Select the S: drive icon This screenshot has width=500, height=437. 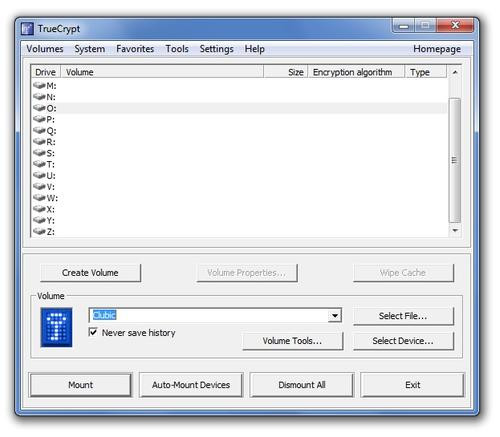pyautogui.click(x=39, y=153)
